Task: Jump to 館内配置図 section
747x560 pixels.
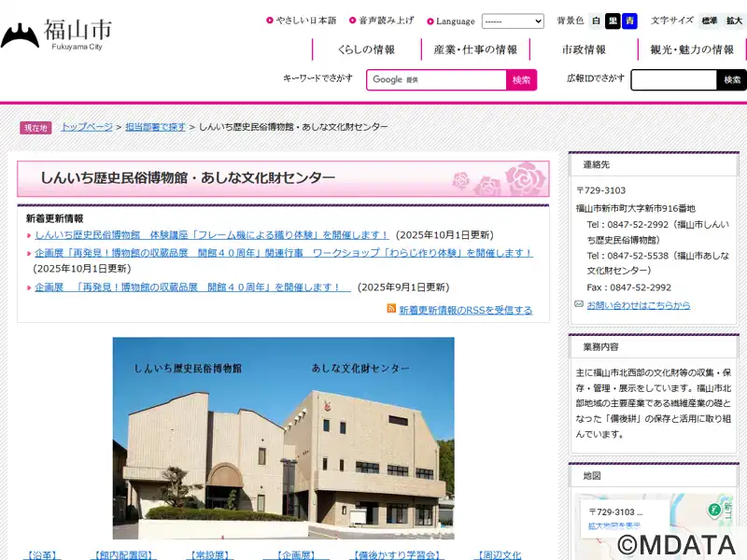Action: 124,554
